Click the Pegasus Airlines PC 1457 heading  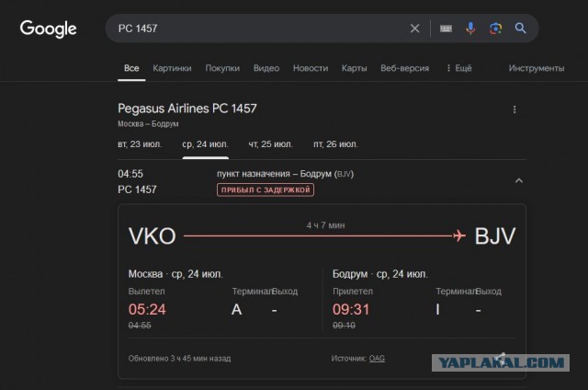[187, 109]
